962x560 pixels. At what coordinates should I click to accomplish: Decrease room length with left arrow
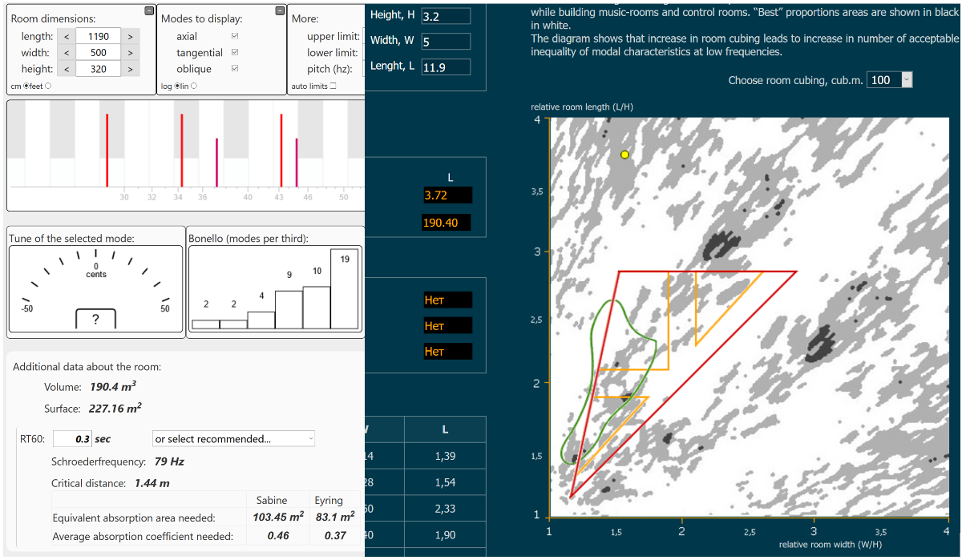[x=66, y=36]
